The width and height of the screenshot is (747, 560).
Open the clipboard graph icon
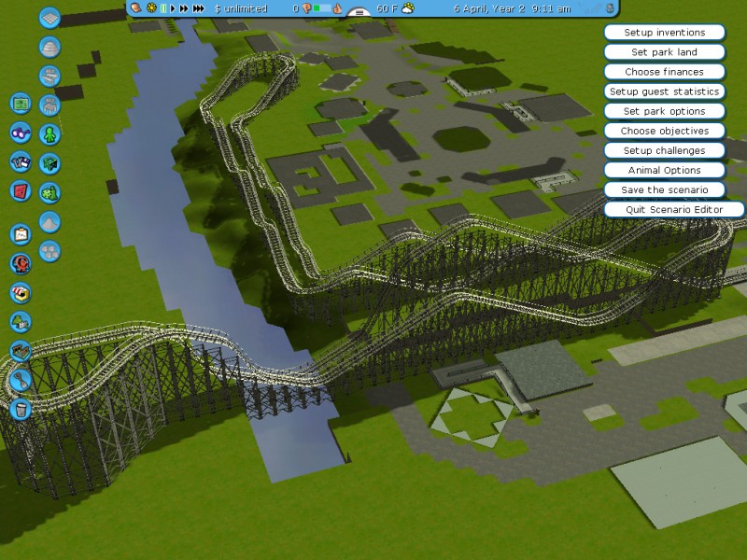pos(21,234)
